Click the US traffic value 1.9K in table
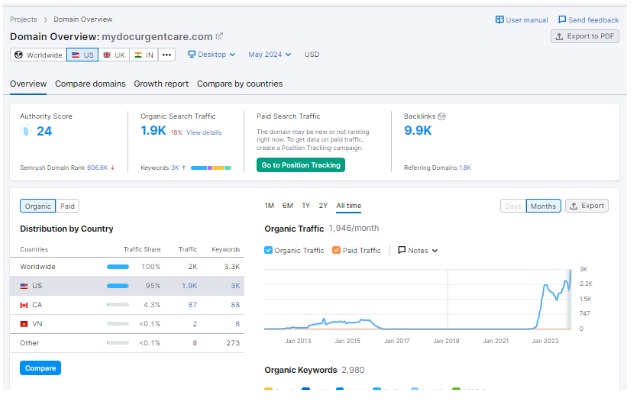The height and width of the screenshot is (400, 632). tap(189, 286)
